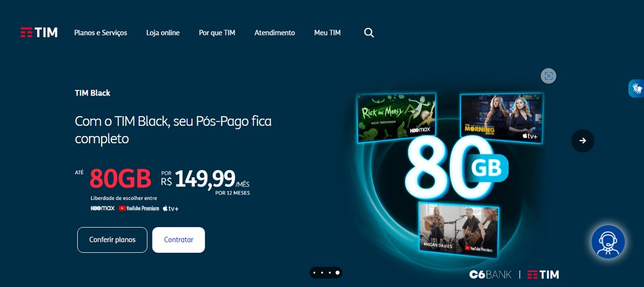Open the sign language accessibility widget

click(x=637, y=88)
